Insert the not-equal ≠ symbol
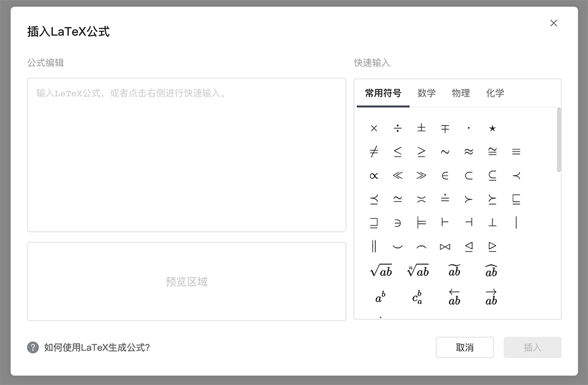 click(374, 151)
